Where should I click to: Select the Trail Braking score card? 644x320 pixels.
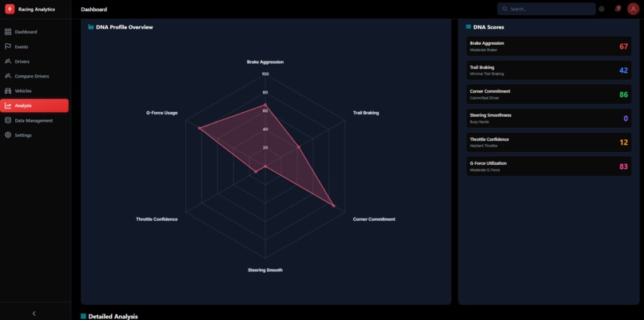click(x=549, y=70)
